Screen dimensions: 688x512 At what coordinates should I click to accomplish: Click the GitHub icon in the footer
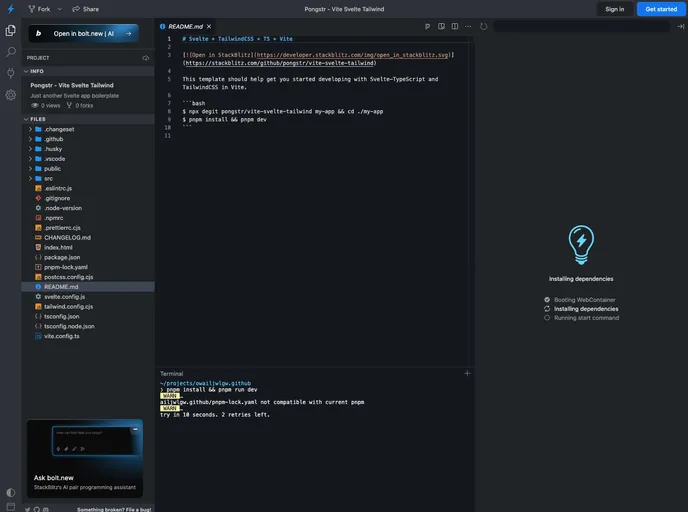[x=37, y=509]
